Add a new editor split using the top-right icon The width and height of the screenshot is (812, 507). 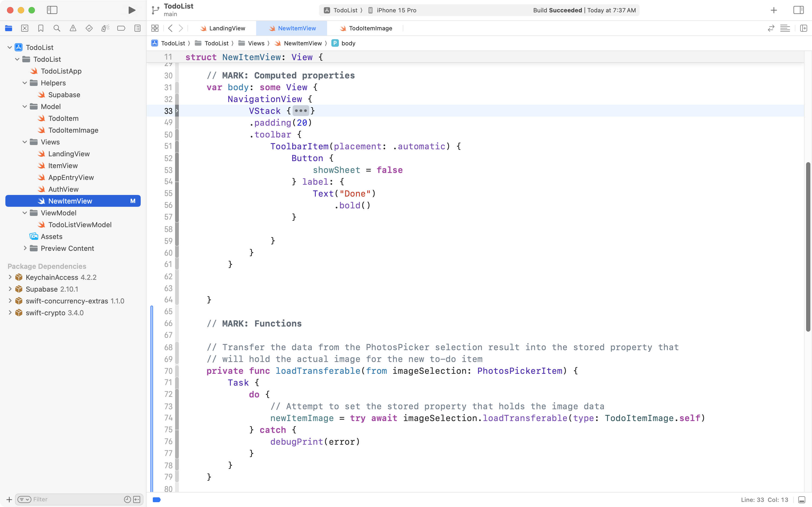tap(804, 28)
